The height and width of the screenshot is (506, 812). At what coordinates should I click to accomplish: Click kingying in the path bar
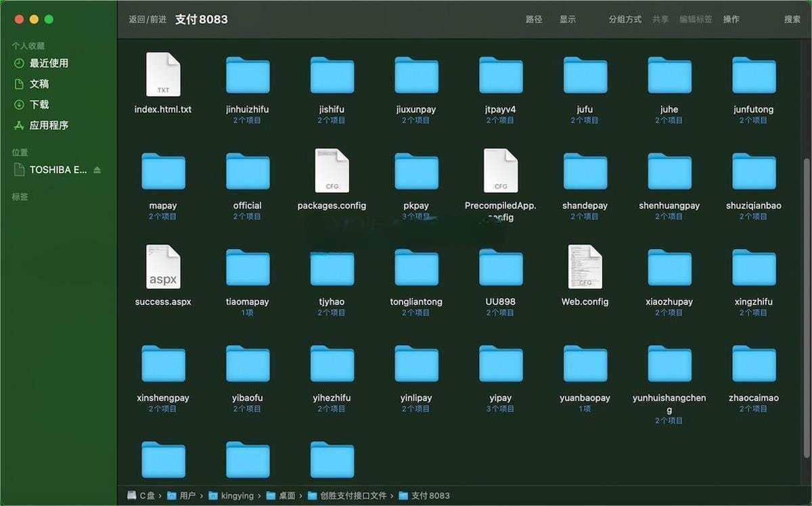click(237, 496)
